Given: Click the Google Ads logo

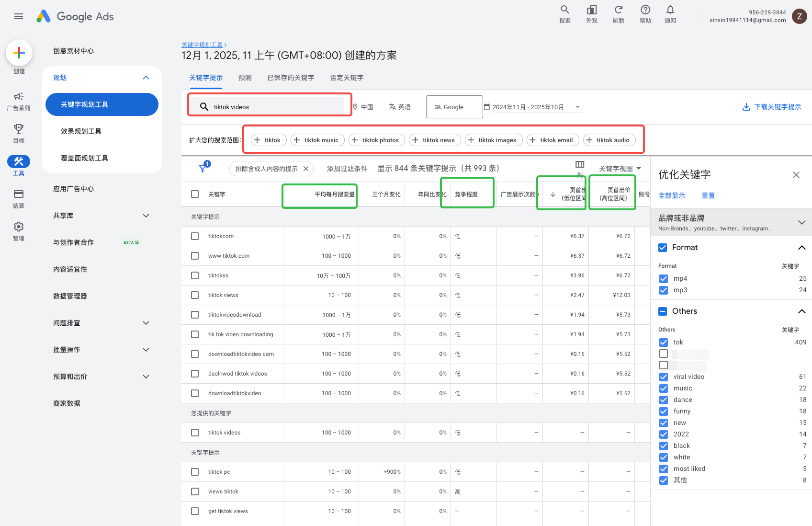Looking at the screenshot, I should (x=75, y=16).
